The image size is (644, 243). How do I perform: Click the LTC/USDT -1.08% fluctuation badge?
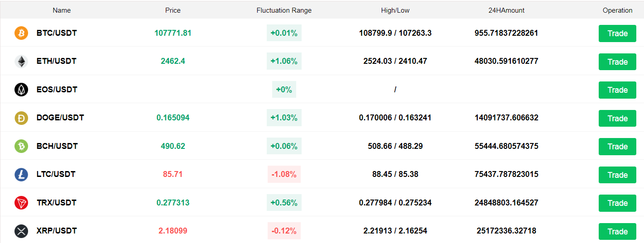(x=284, y=174)
